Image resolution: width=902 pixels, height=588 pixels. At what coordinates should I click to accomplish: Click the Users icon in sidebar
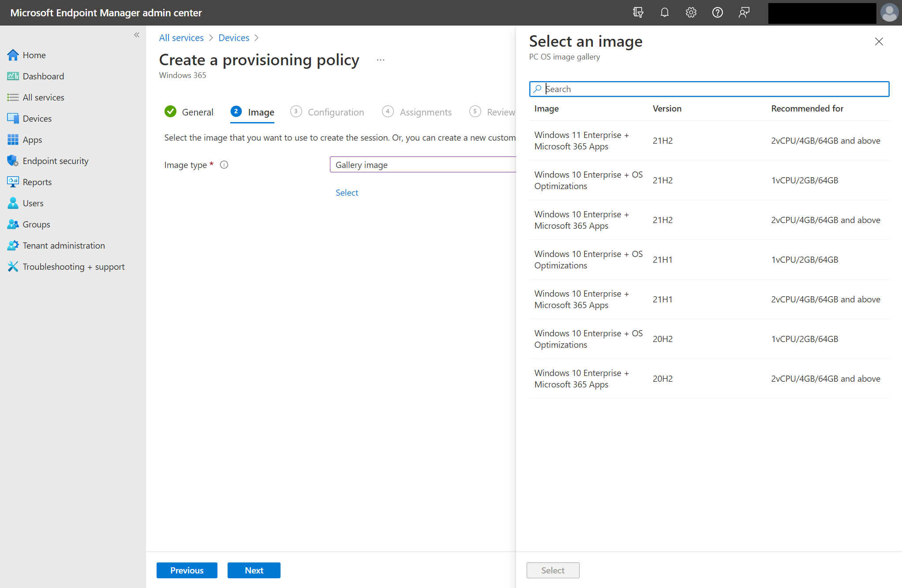click(13, 203)
